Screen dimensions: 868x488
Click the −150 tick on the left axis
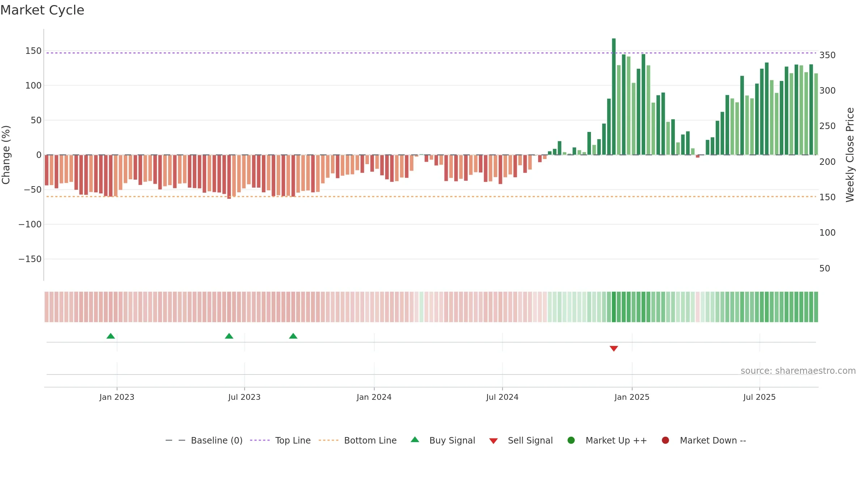click(x=30, y=259)
